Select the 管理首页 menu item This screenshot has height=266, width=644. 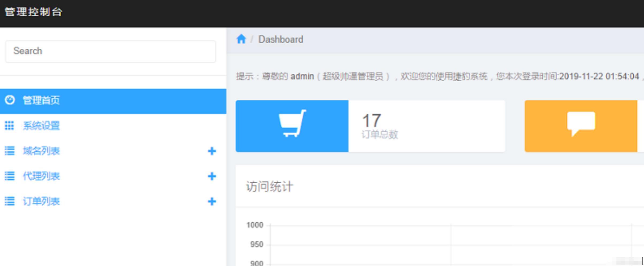(41, 100)
